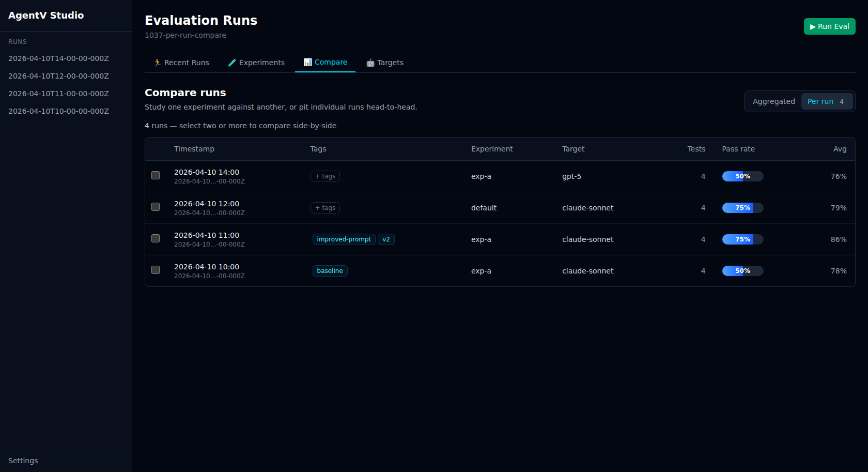Click the 75% pass rate bar for default experiment
The image size is (868, 472).
(x=742, y=208)
